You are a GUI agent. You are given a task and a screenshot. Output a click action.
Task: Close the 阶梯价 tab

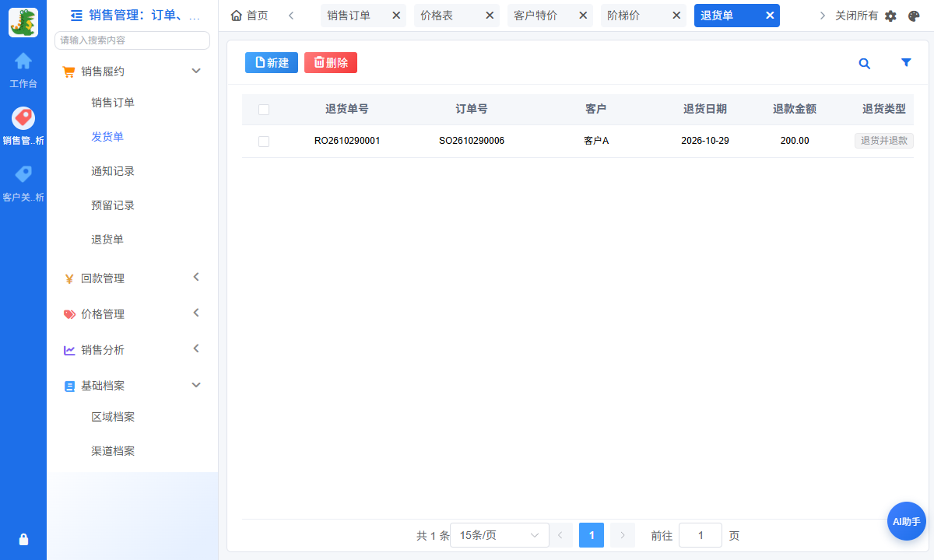pos(676,16)
